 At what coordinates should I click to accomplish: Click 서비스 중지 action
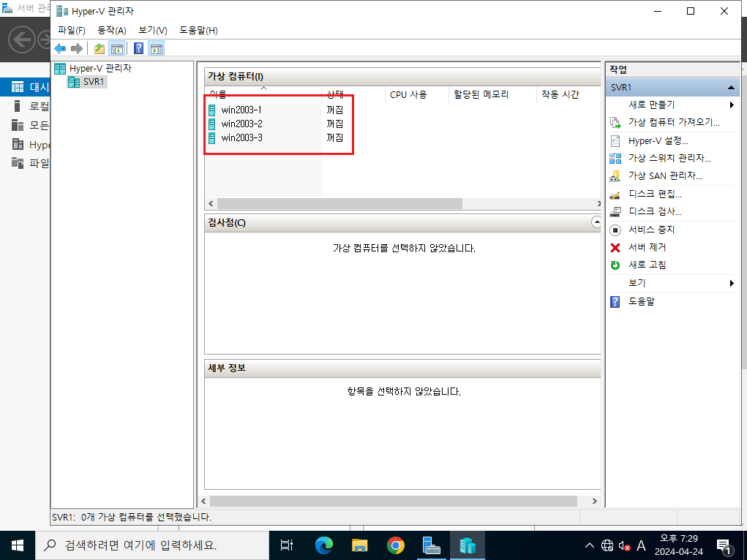(651, 230)
